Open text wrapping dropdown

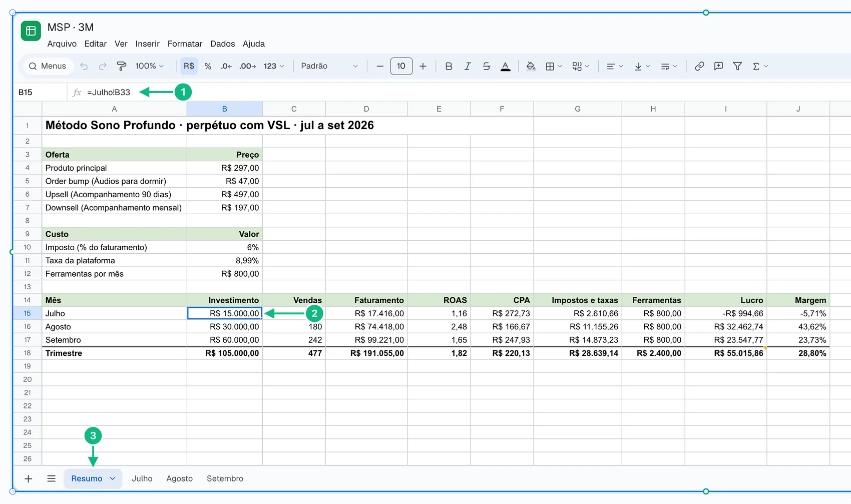tap(669, 66)
